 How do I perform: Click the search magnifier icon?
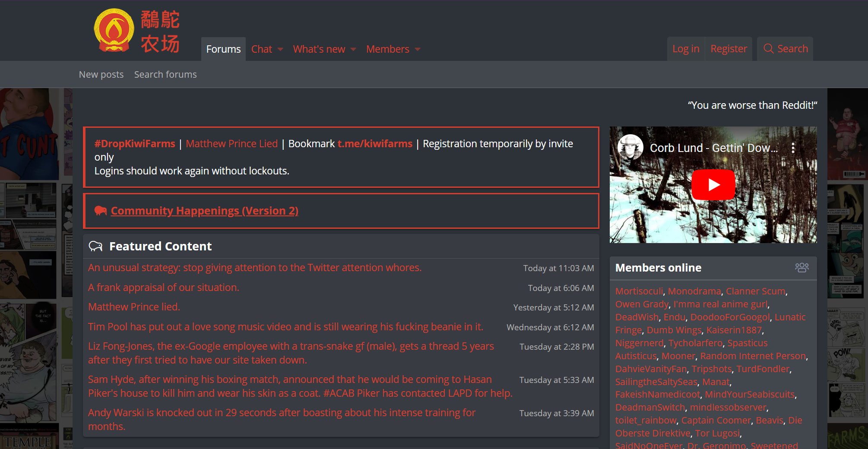[x=768, y=49]
